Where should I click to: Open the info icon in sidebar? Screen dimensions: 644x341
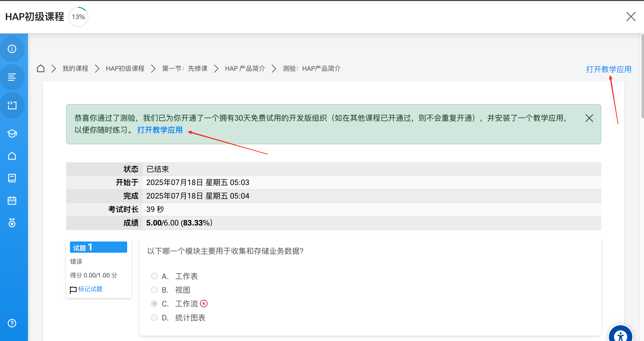pyautogui.click(x=12, y=49)
